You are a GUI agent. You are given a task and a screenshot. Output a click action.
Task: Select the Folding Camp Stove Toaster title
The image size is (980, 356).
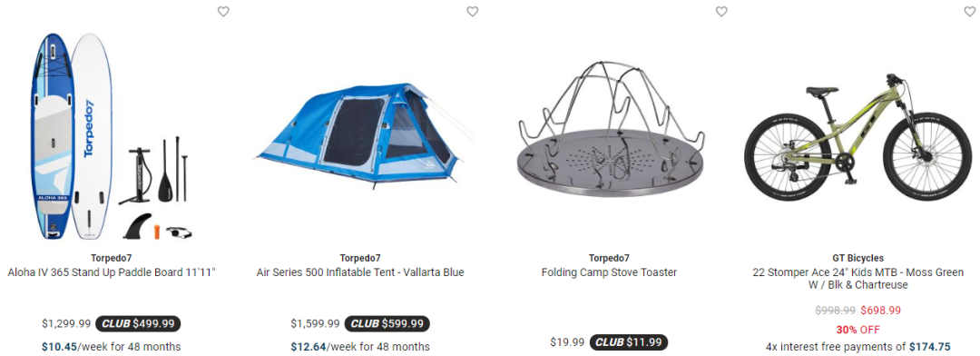tap(610, 272)
